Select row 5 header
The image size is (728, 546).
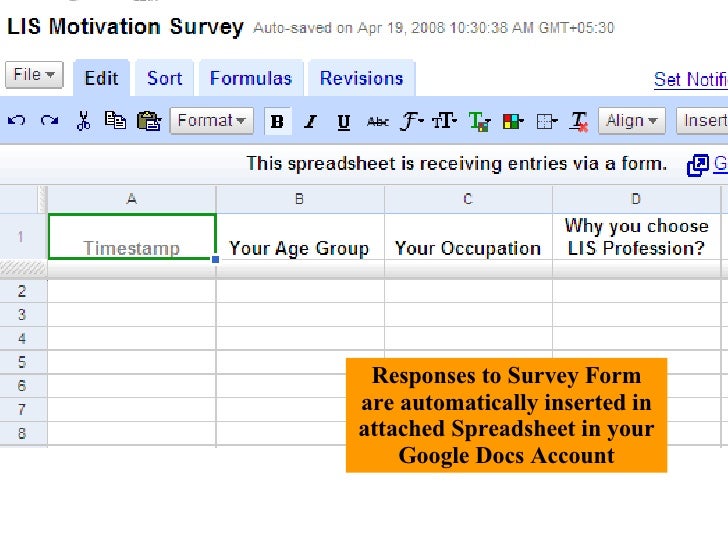tap(22, 362)
